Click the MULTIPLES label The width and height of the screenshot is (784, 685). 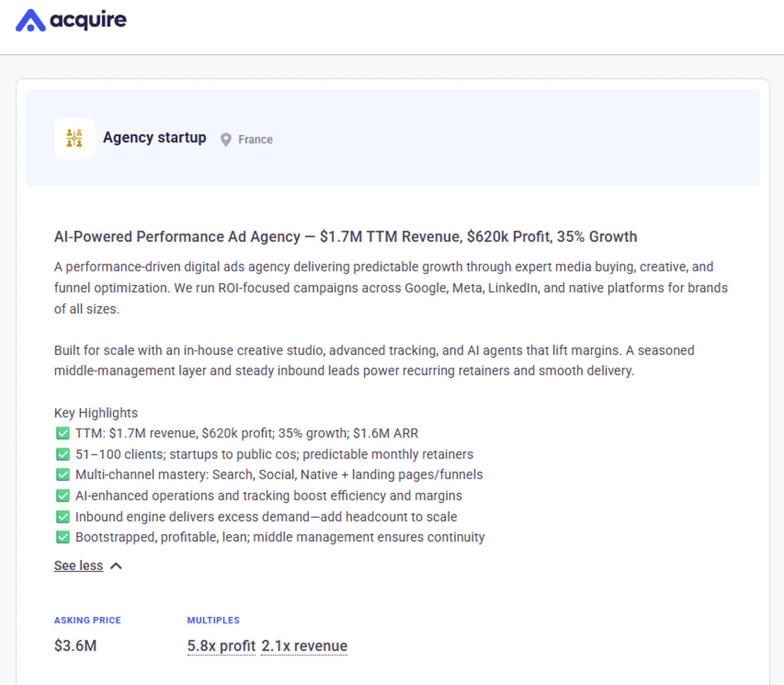click(213, 620)
